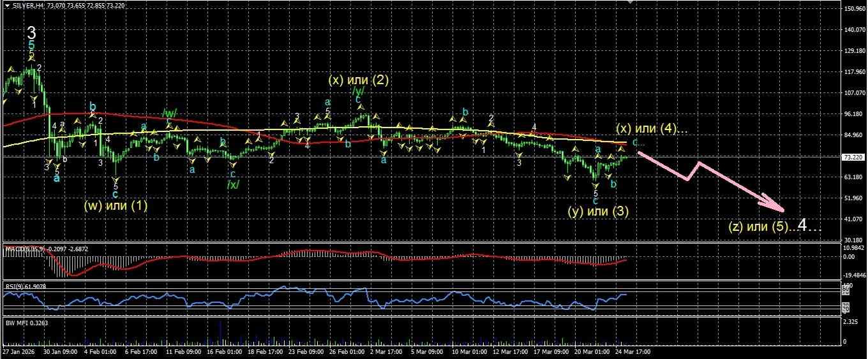
Task: Click the '18 Feb 17:00' time axis label
Action: click(266, 351)
